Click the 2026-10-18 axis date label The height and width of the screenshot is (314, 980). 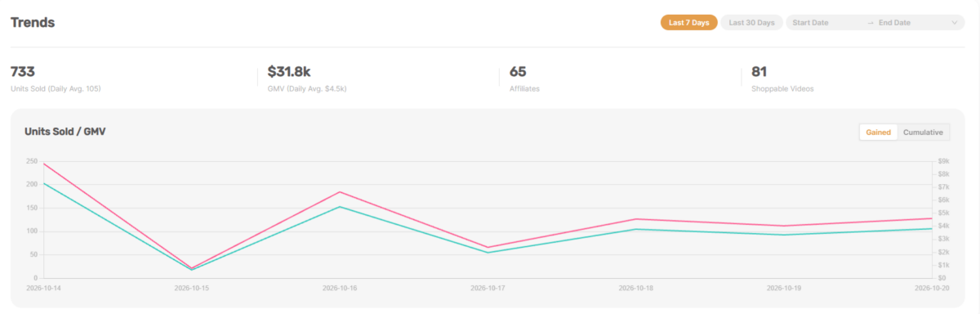[636, 288]
